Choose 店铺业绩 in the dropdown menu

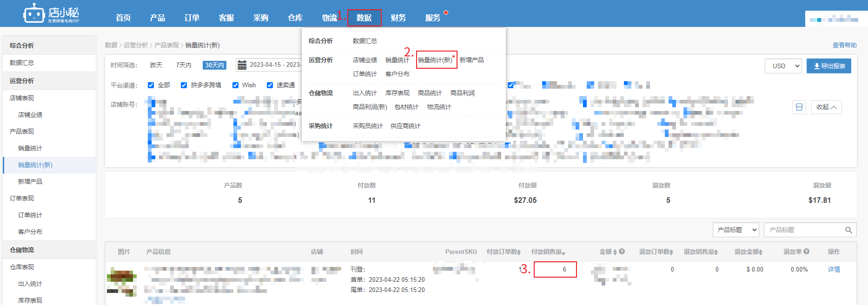click(365, 60)
